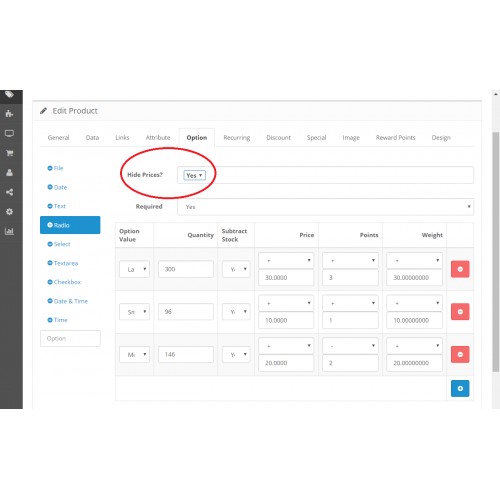Open the Marketing share icon in sidebar
The height and width of the screenshot is (500, 500).
(9, 192)
